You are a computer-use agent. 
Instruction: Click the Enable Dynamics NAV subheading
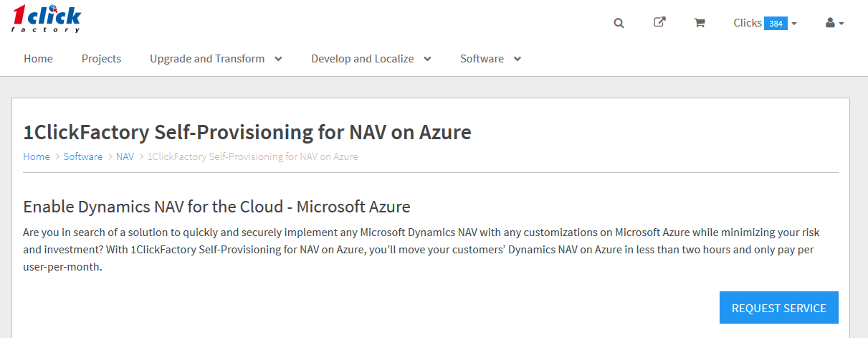(216, 207)
